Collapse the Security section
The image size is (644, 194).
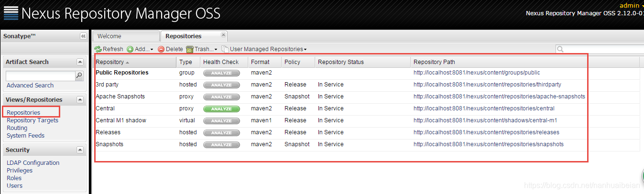coord(80,150)
